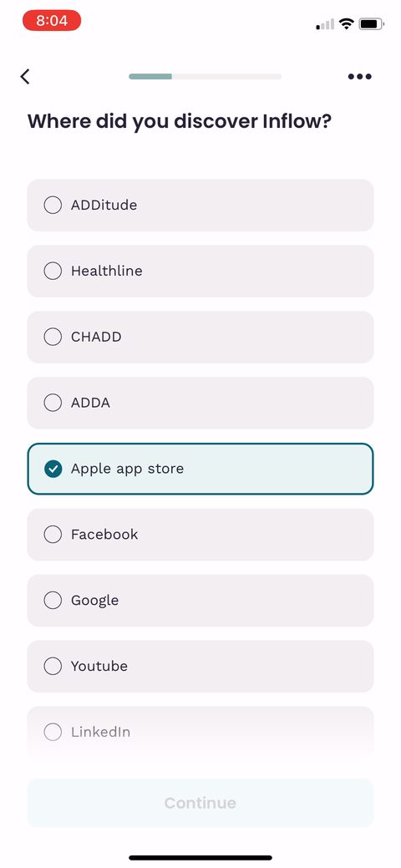Screen dimensions: 401x868
Task: Deselect the checked Apple app store option
Action: (200, 469)
